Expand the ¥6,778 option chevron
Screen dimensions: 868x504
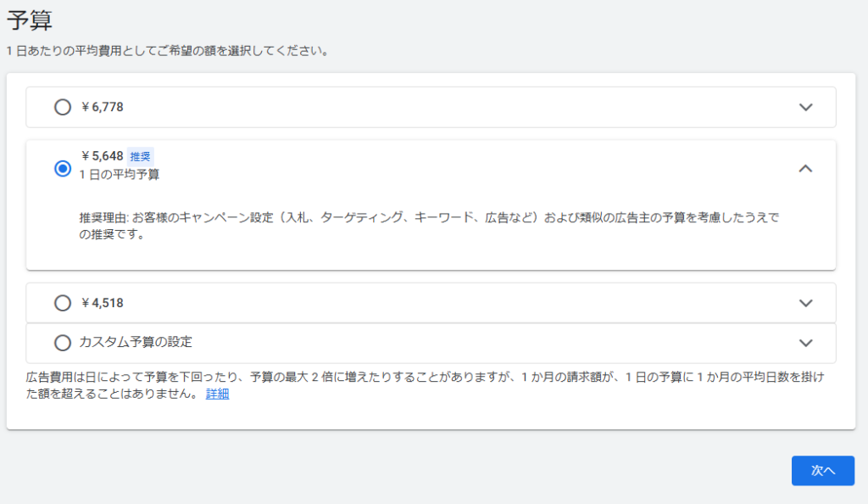(805, 107)
